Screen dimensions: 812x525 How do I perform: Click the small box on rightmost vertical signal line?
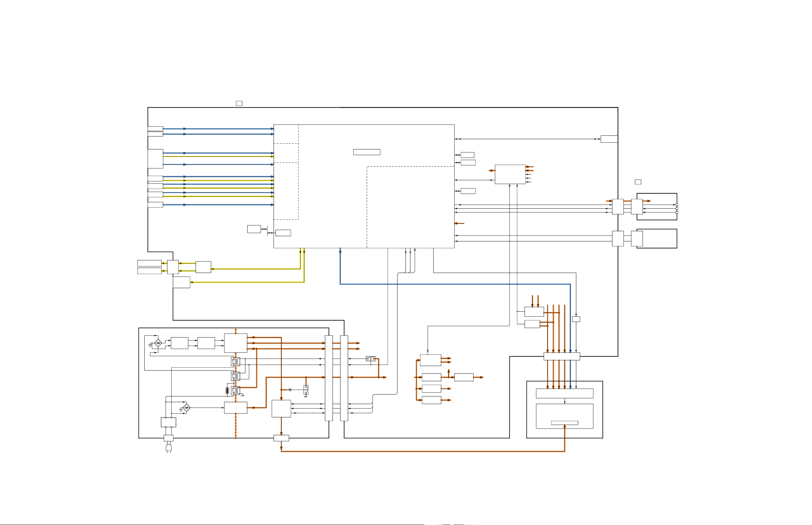[576, 319]
